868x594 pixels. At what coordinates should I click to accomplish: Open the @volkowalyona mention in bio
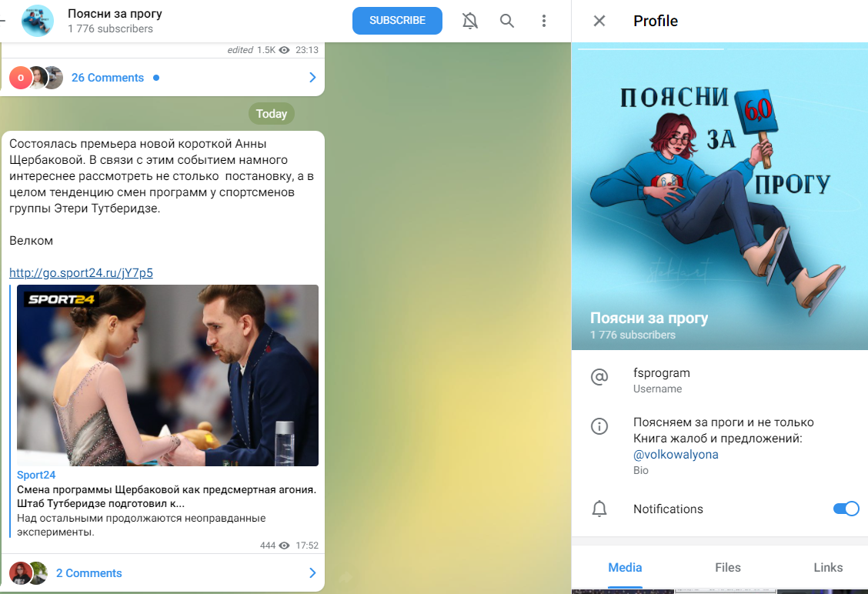(676, 455)
